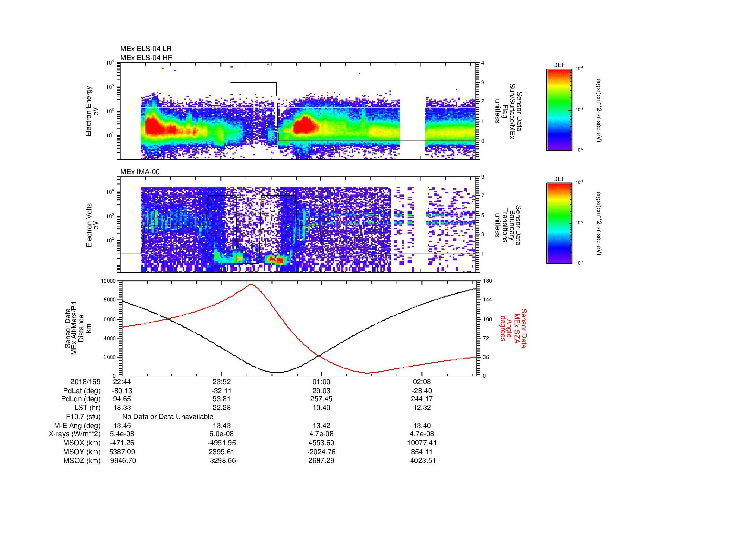This screenshot has width=756, height=534.
Task: Click the 'PdLat (deg)' row label
Action: point(82,391)
